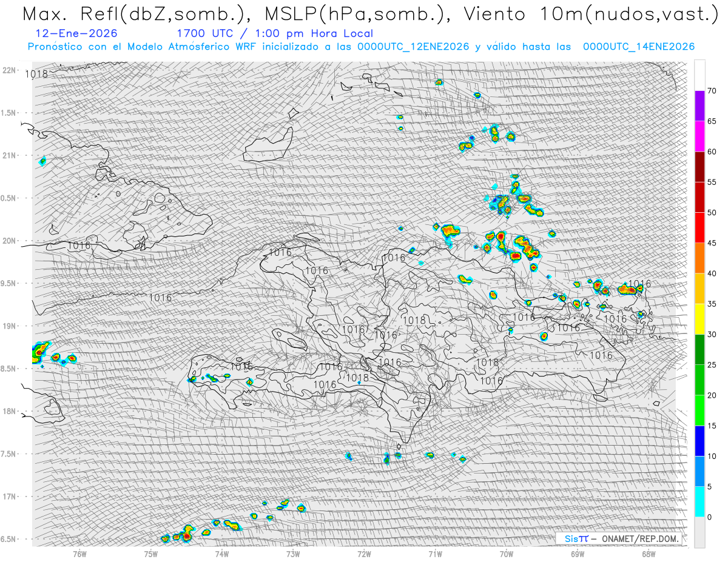Click the latitude axis label "8.5N"

(x=9, y=369)
